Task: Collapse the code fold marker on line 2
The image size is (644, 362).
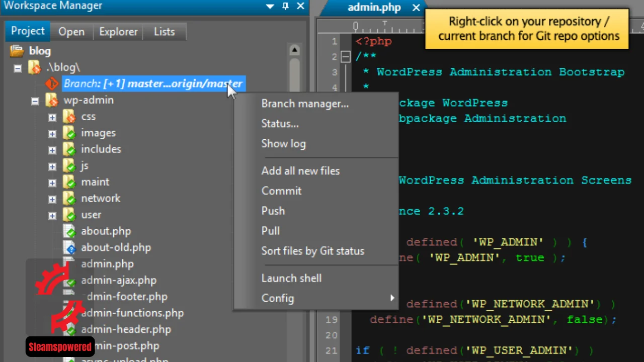Action: (x=345, y=56)
